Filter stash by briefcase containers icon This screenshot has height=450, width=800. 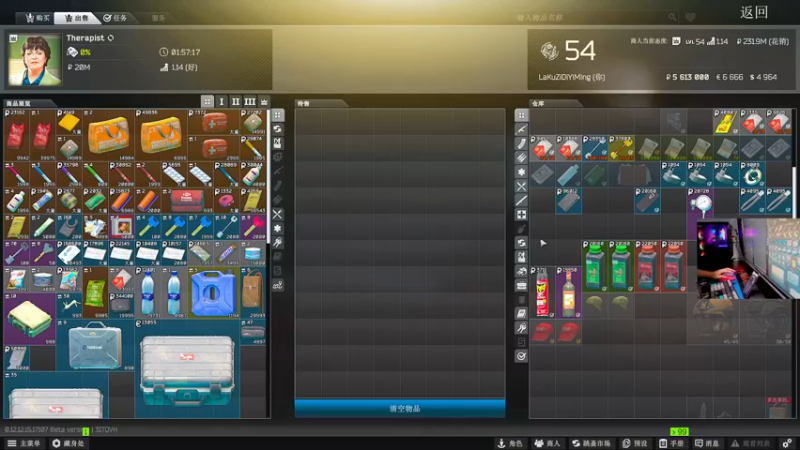pyautogui.click(x=521, y=285)
